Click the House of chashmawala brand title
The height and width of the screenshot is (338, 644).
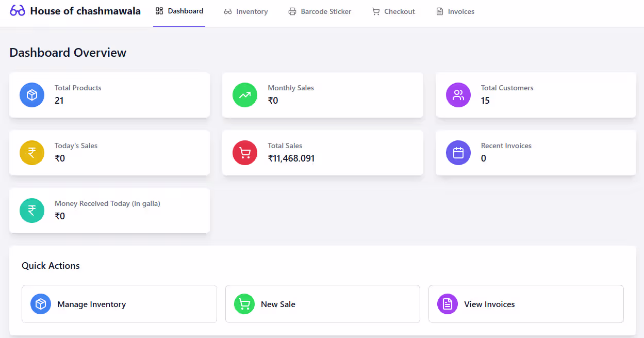85,11
